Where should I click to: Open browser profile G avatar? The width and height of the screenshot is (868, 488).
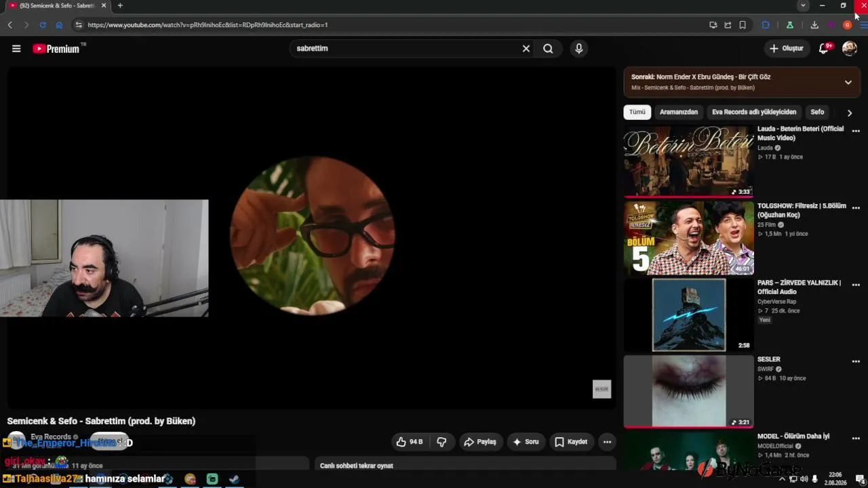click(847, 25)
